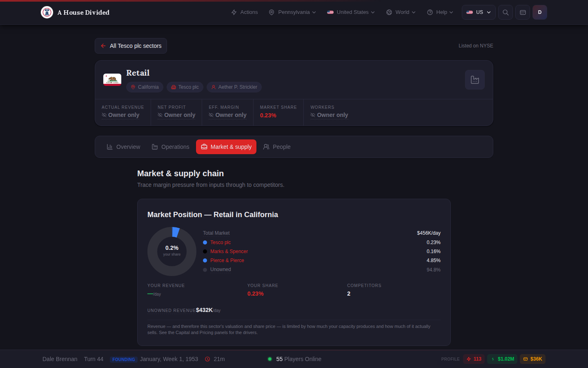
Task: Click the hidden-eye icon under Workers
Action: click(x=313, y=115)
